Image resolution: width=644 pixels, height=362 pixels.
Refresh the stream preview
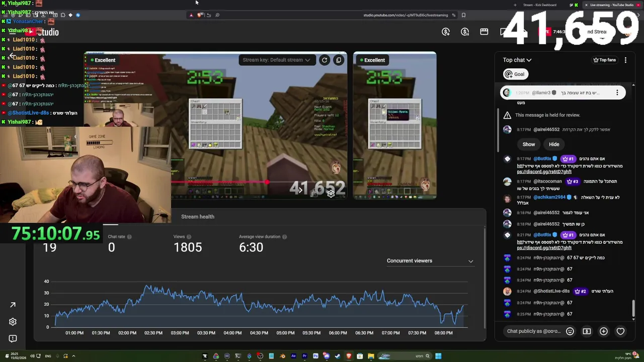pyautogui.click(x=325, y=60)
